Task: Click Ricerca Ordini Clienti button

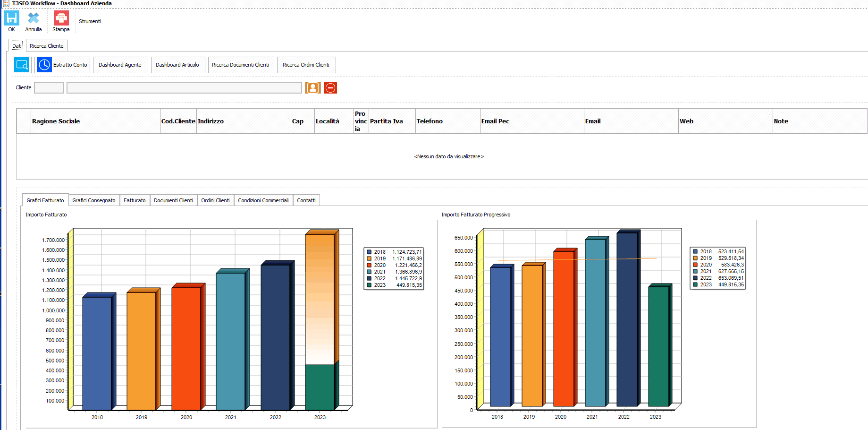Action: pyautogui.click(x=306, y=65)
